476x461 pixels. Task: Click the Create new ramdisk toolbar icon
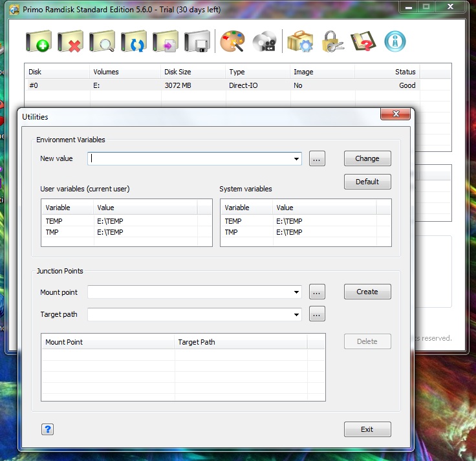point(39,41)
